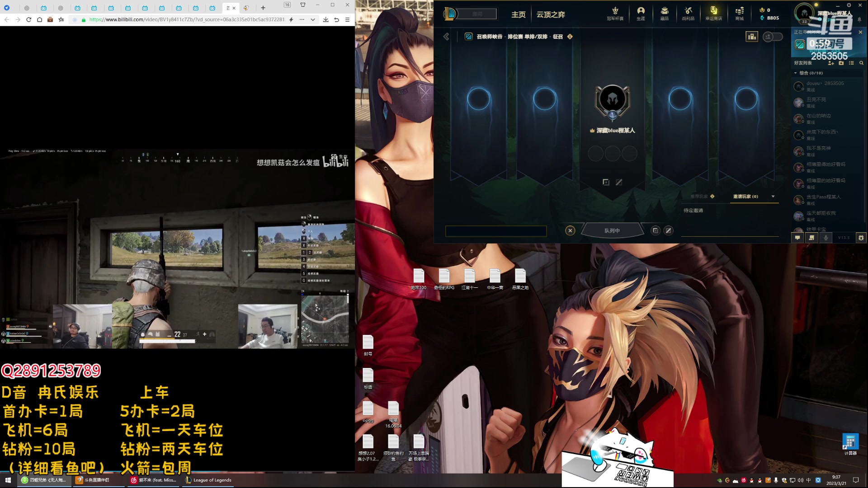Toggle voice microphone at client bottom
Image resolution: width=868 pixels, height=488 pixels.
[x=826, y=237]
